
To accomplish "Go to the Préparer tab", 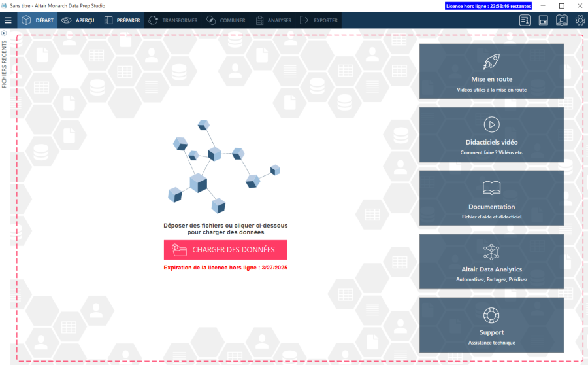I will tap(122, 20).
